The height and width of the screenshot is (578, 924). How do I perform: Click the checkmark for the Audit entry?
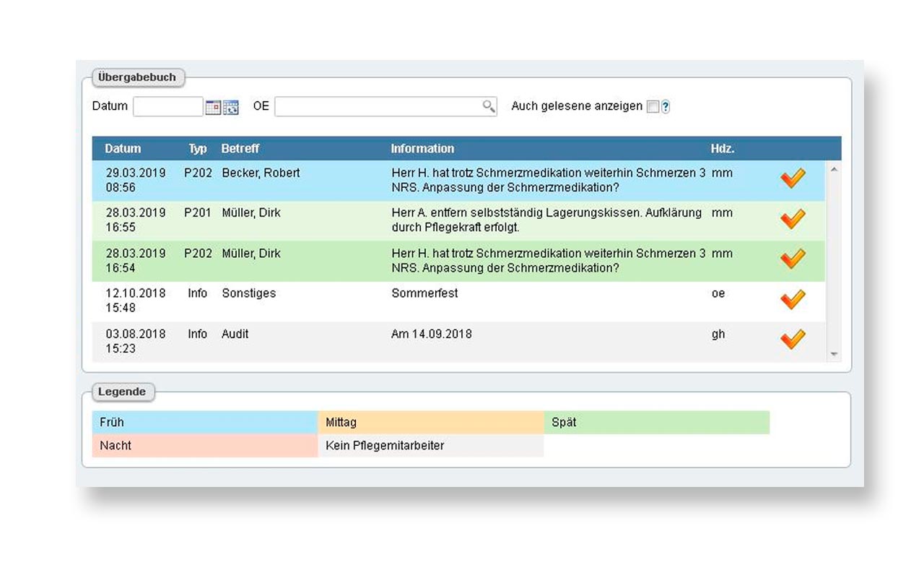pyautogui.click(x=793, y=340)
